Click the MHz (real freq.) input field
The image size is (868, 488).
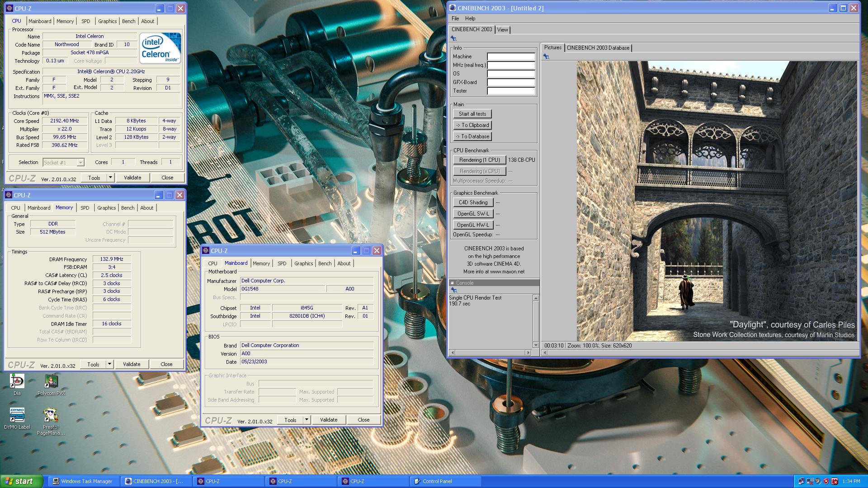coord(511,66)
